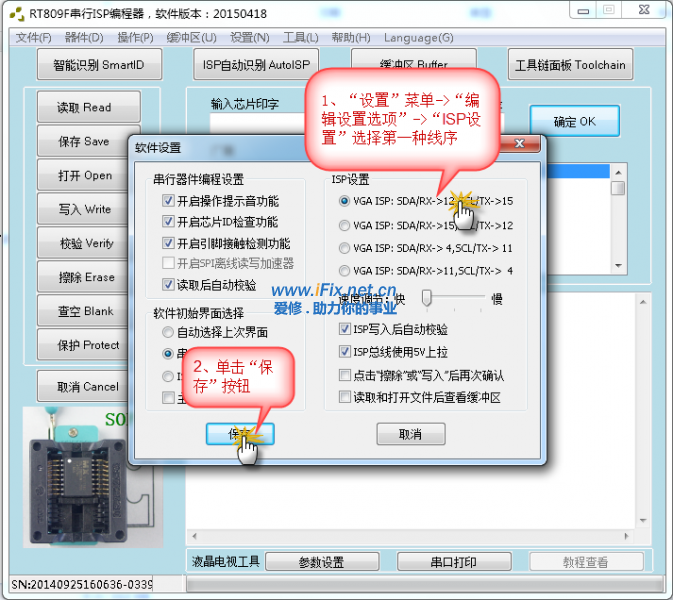Viewport: 673px width, 600px height.
Task: Click the list scrollbar up arrow
Action: coord(618,171)
